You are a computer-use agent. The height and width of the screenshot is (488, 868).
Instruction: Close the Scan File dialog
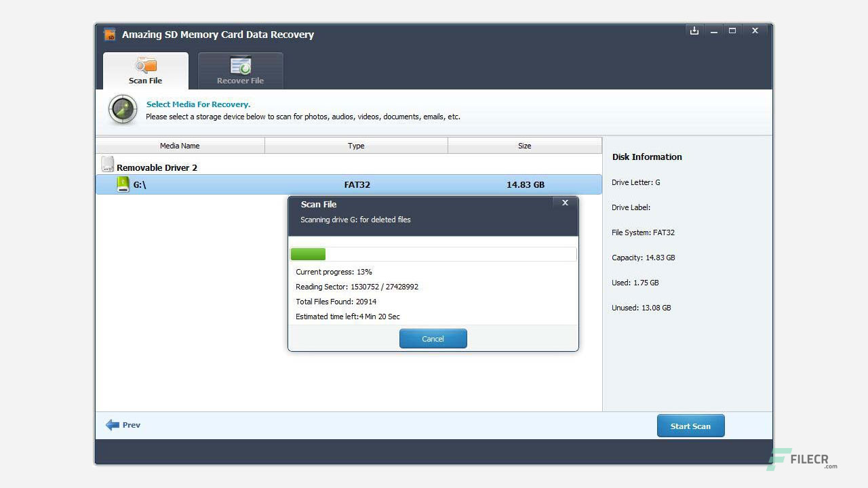pyautogui.click(x=565, y=203)
